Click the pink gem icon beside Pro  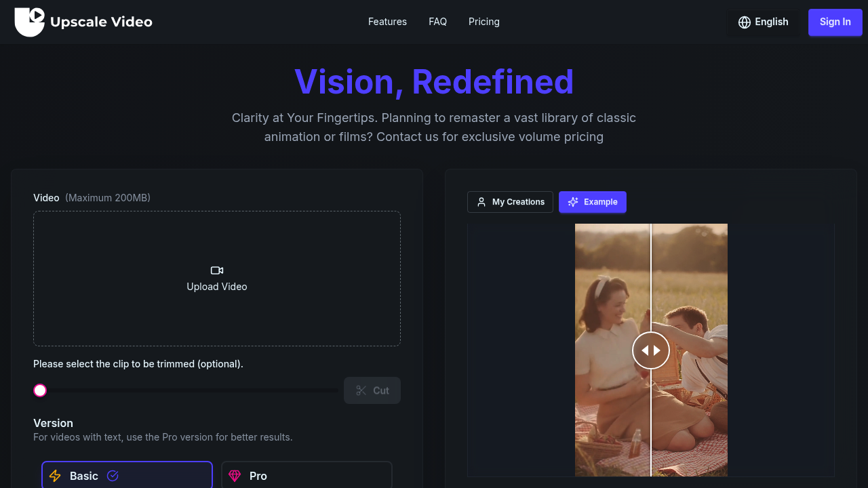(235, 476)
